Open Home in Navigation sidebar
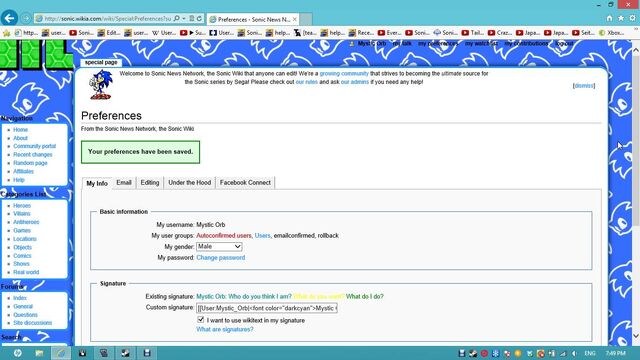 click(20, 129)
